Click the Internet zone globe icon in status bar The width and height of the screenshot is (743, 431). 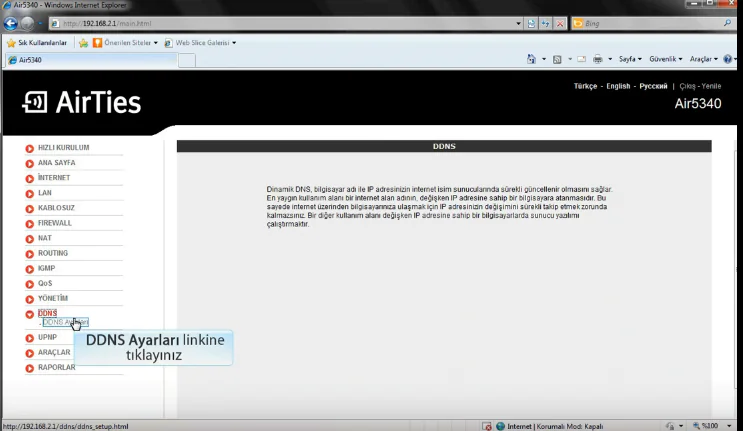pyautogui.click(x=500, y=426)
